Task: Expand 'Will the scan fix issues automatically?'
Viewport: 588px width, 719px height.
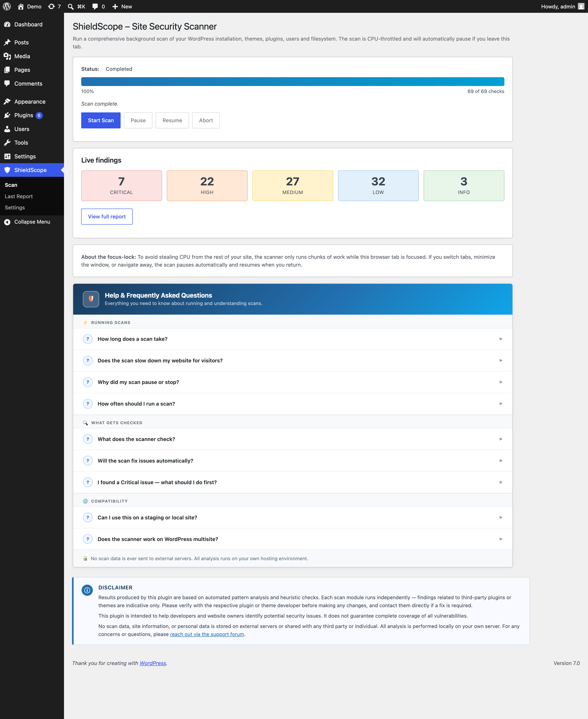Action: point(293,461)
